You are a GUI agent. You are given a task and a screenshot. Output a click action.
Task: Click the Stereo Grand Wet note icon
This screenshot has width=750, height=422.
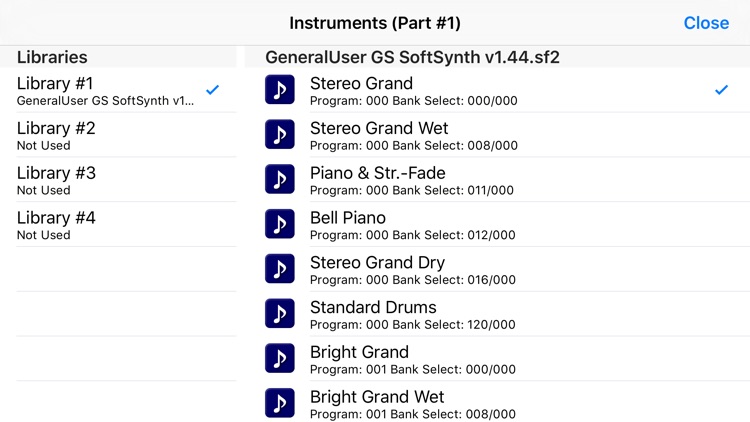click(280, 134)
